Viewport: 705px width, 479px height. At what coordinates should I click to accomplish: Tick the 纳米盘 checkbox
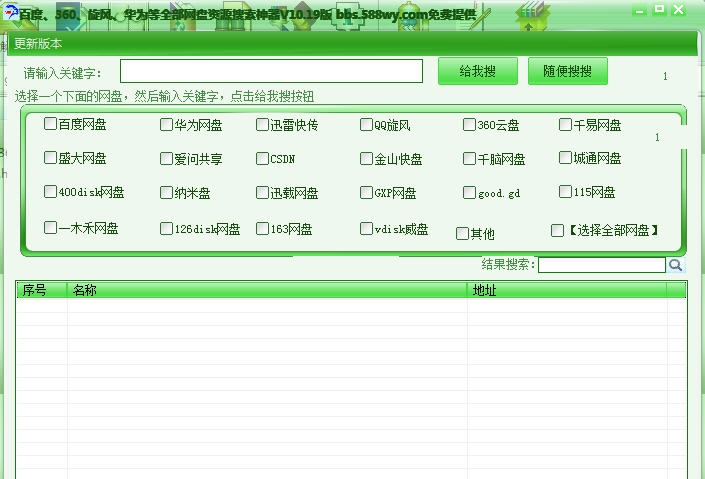(166, 192)
